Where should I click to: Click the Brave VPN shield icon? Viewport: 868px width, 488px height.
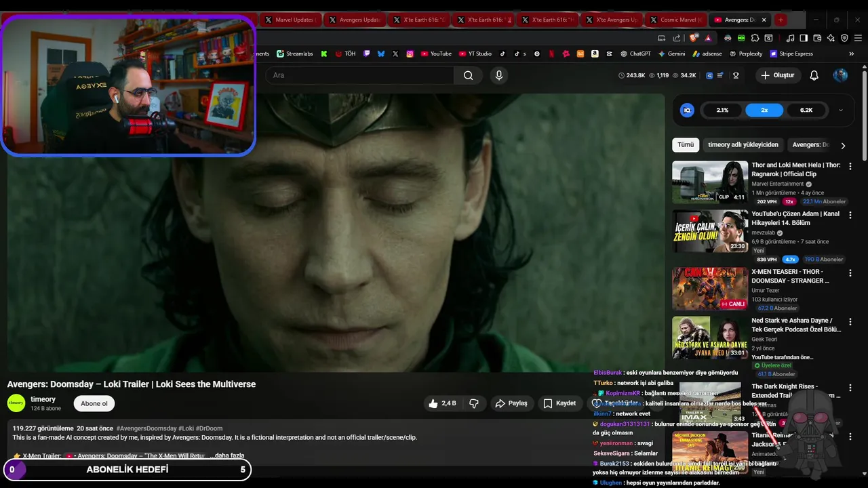pos(844,38)
